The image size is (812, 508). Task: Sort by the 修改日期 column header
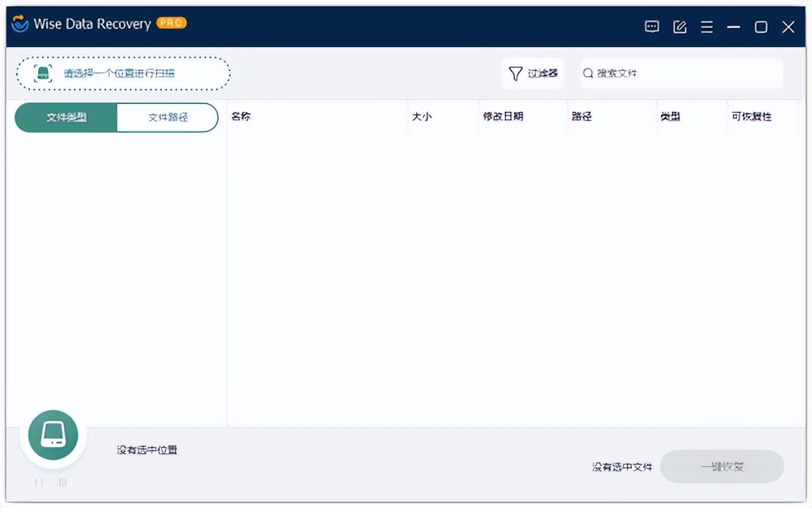[503, 117]
